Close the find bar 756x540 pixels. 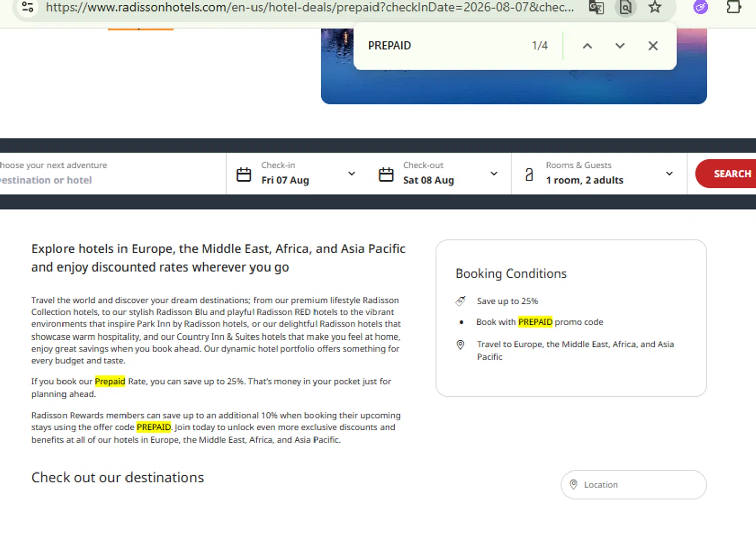click(x=653, y=46)
